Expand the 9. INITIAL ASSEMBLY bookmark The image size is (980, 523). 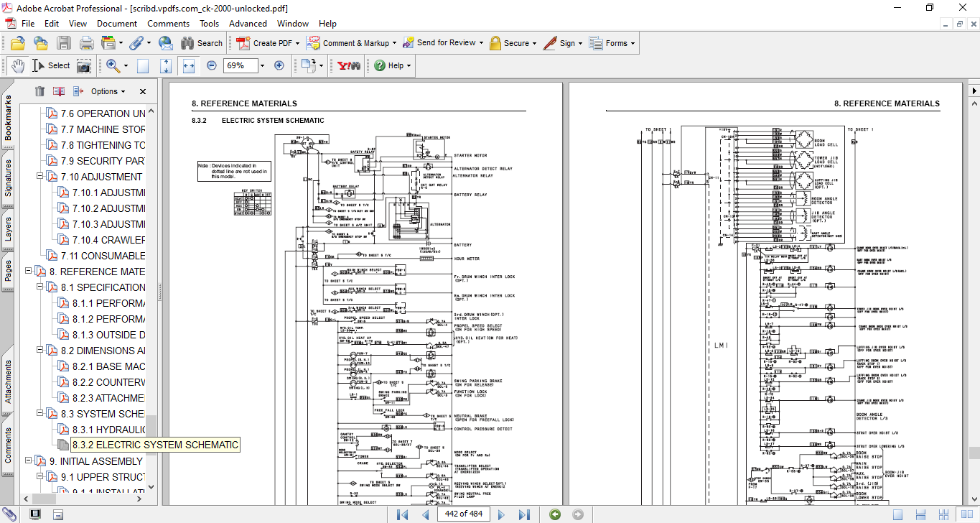click(29, 461)
